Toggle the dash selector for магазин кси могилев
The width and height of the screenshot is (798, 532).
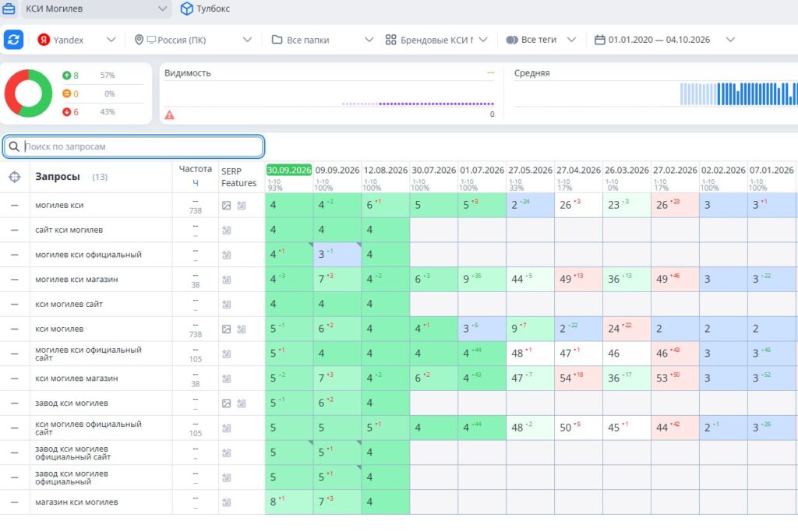[15, 502]
